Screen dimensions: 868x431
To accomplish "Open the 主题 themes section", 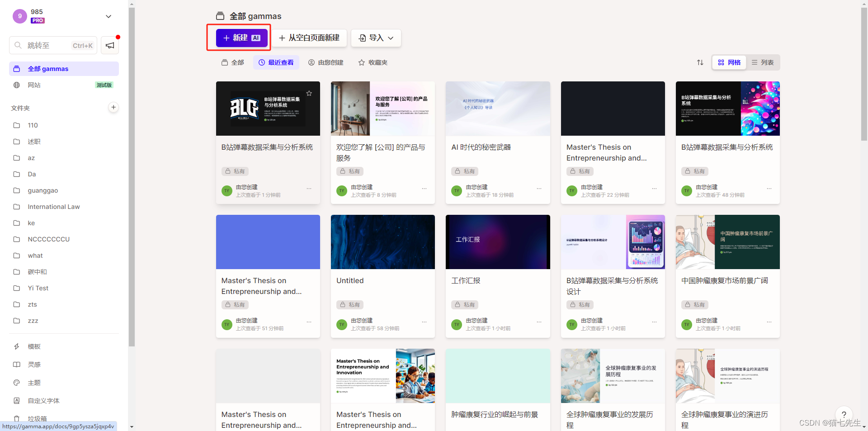I will [64, 383].
